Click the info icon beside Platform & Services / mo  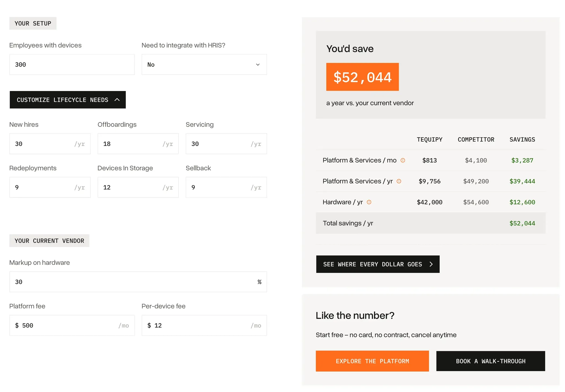pyautogui.click(x=403, y=160)
